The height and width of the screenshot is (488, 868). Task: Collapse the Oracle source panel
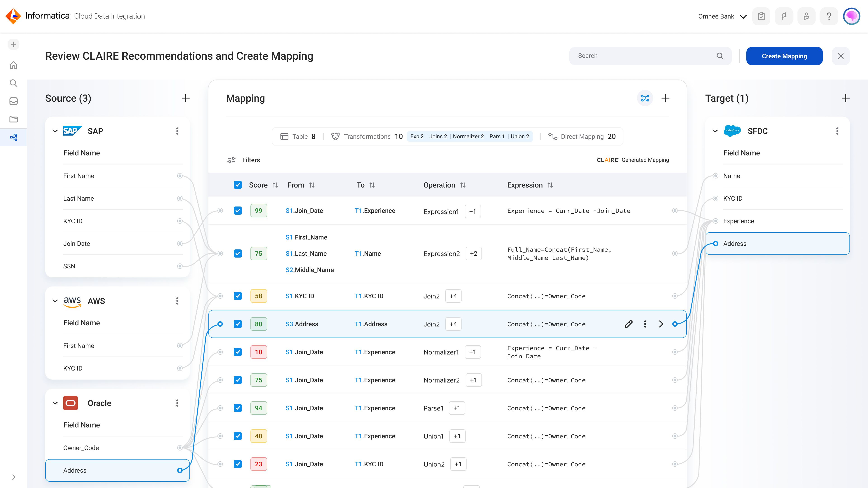(55, 403)
